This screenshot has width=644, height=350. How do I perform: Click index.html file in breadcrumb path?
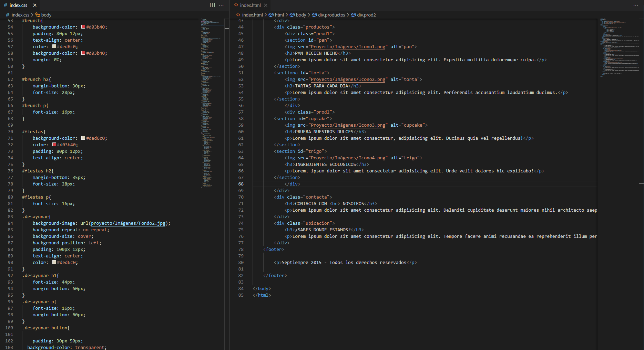[252, 15]
